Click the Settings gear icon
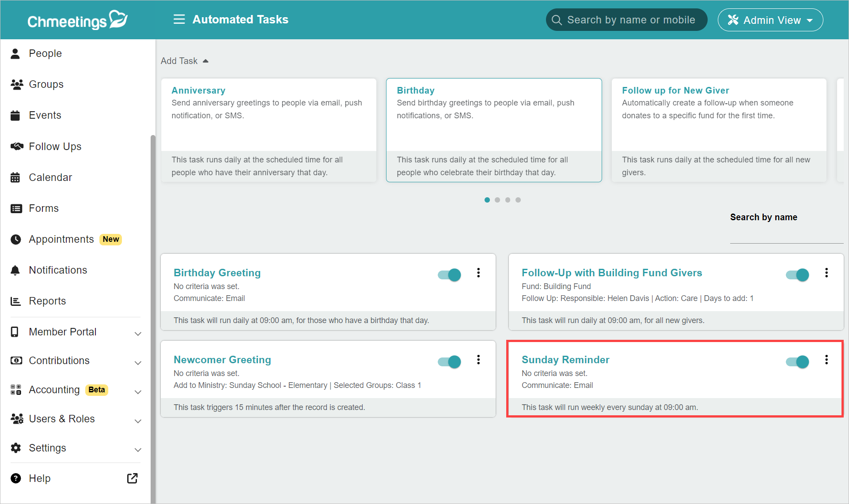This screenshot has width=849, height=504. point(16,448)
